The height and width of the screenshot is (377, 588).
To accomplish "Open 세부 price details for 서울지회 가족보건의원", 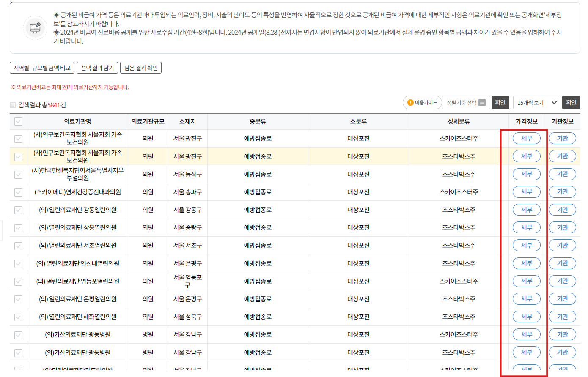I will pyautogui.click(x=526, y=138).
